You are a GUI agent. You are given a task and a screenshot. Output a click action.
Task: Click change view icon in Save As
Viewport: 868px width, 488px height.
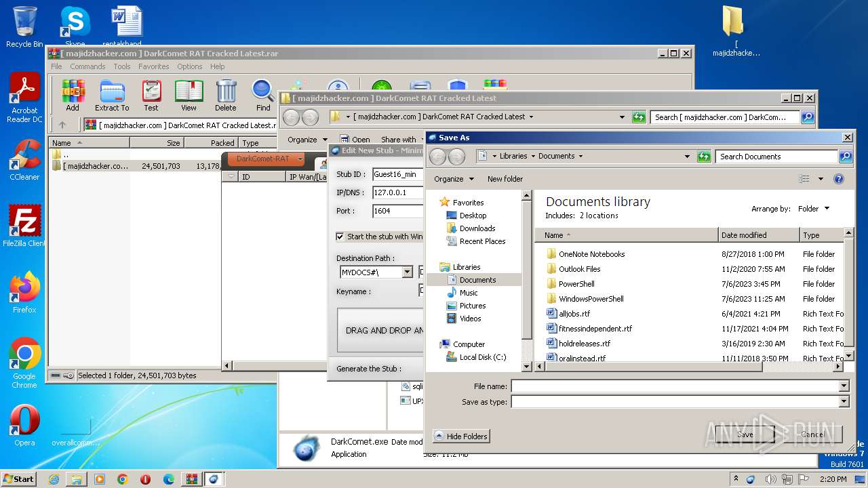[x=804, y=179]
